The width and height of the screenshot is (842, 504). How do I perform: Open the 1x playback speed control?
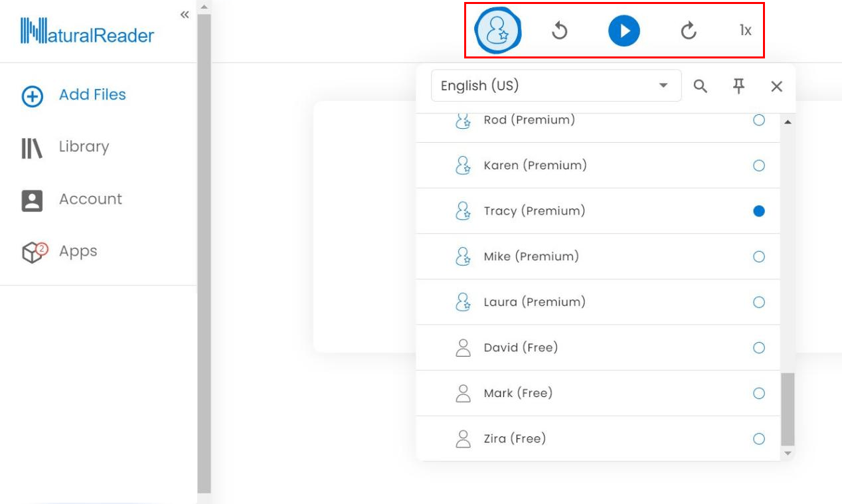coord(745,31)
